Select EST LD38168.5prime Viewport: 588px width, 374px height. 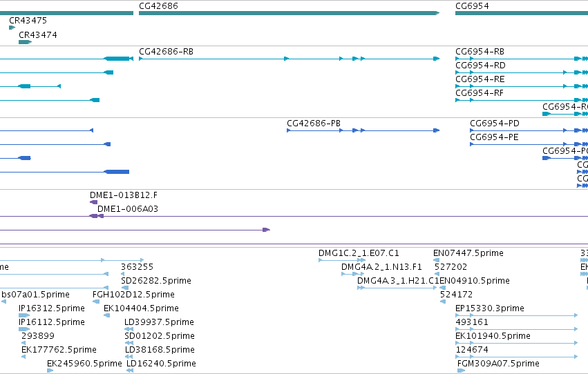coord(160,350)
